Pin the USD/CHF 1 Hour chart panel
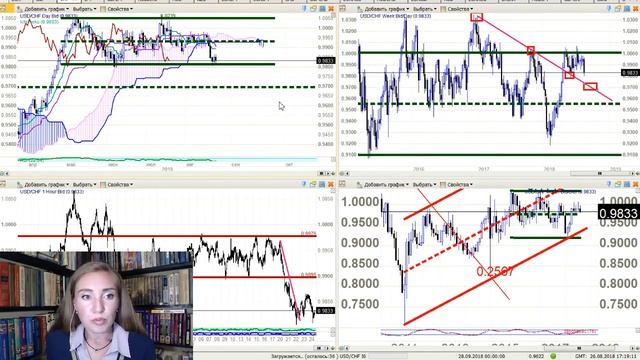 click(304, 184)
